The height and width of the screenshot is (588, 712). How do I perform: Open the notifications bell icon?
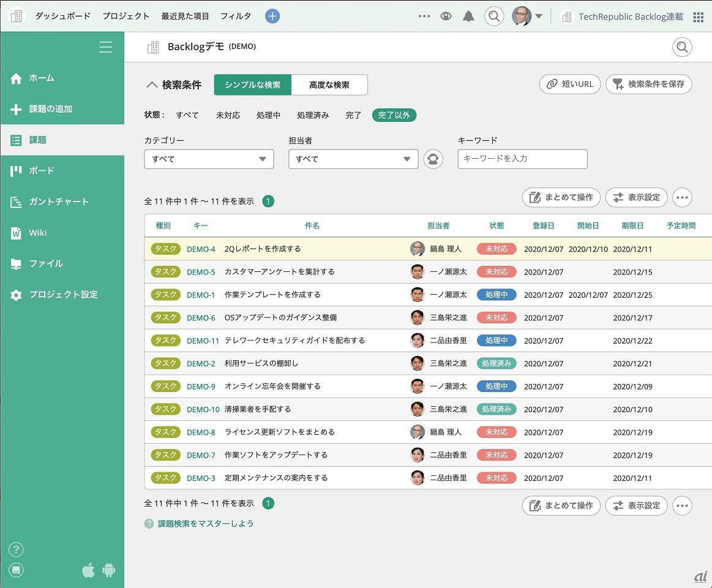click(468, 17)
